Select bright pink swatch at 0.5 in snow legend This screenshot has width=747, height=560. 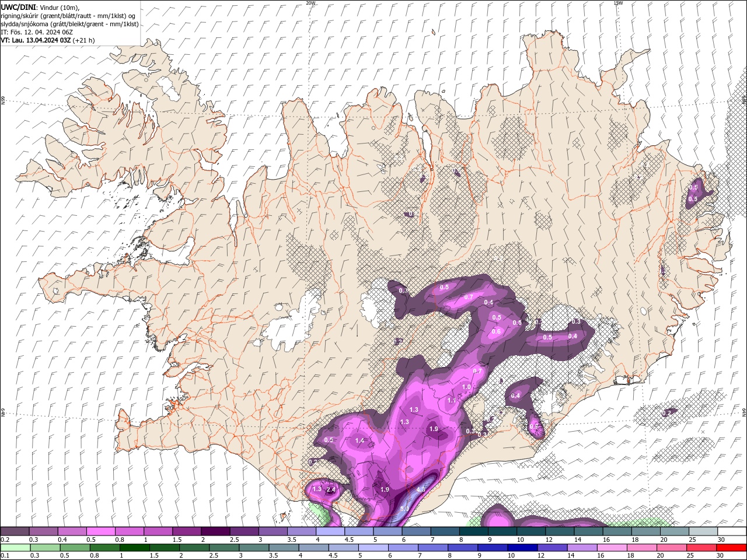click(x=100, y=531)
